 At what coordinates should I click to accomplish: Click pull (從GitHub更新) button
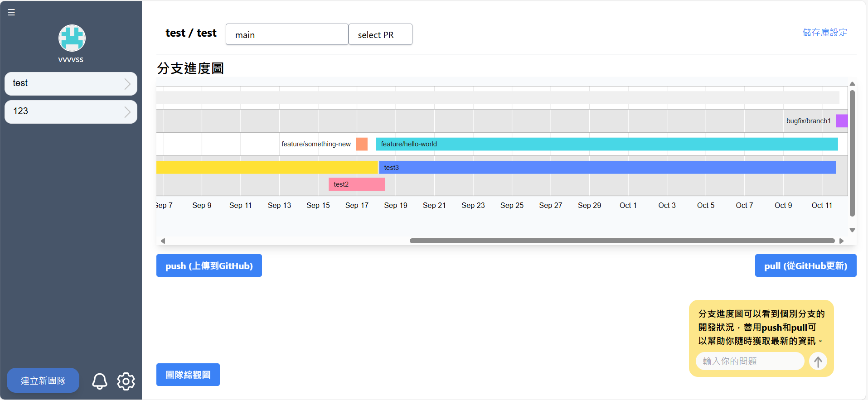click(x=805, y=265)
